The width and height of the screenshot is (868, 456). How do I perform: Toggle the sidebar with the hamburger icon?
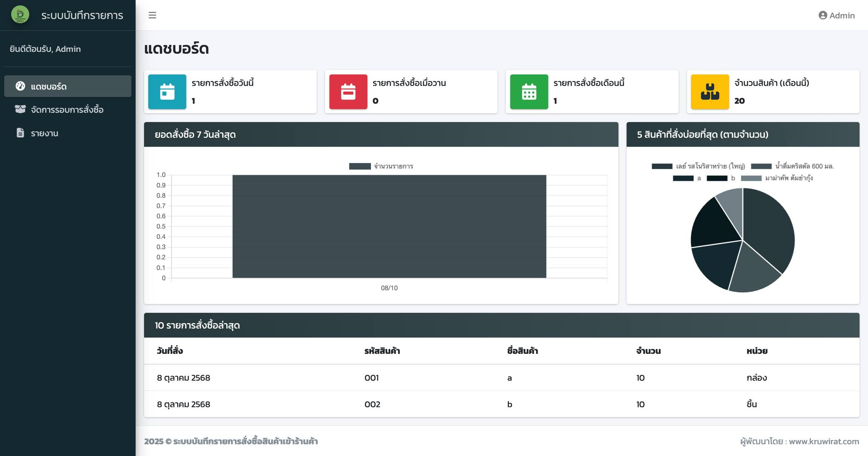pos(153,15)
